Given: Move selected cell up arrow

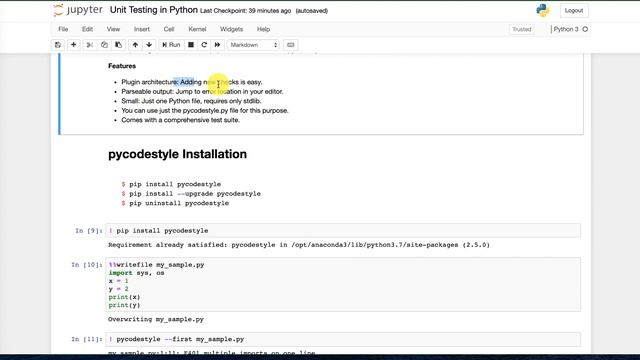Looking at the screenshot, I should 135,45.
